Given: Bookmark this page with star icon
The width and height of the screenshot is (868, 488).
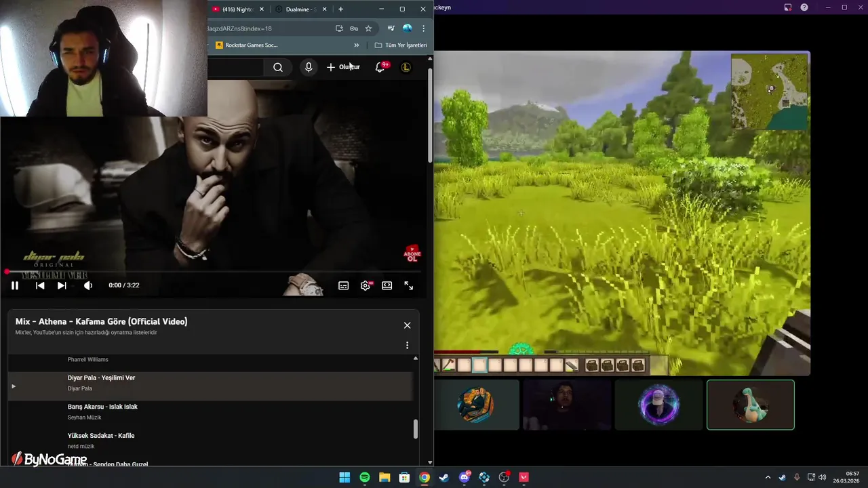Looking at the screenshot, I should [369, 28].
